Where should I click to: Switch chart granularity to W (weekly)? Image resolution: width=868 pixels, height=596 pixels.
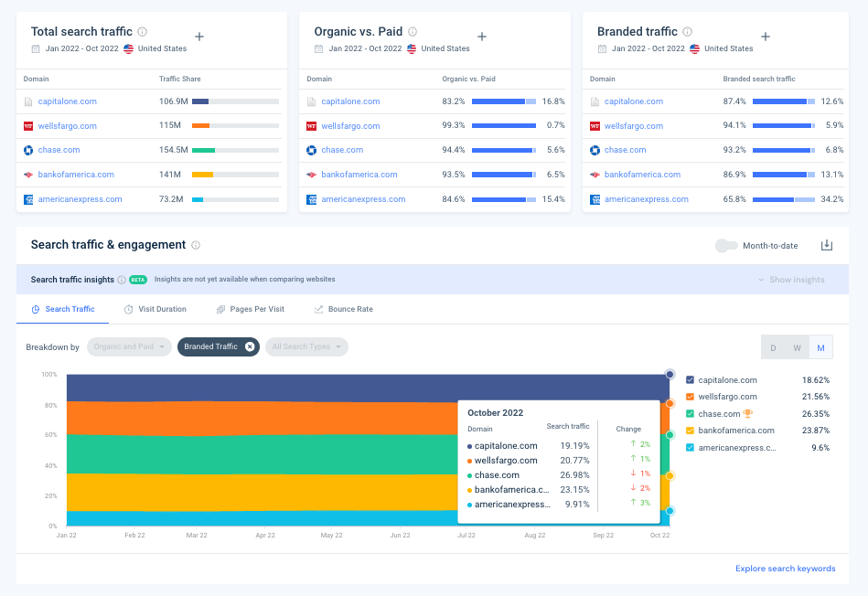pyautogui.click(x=798, y=347)
